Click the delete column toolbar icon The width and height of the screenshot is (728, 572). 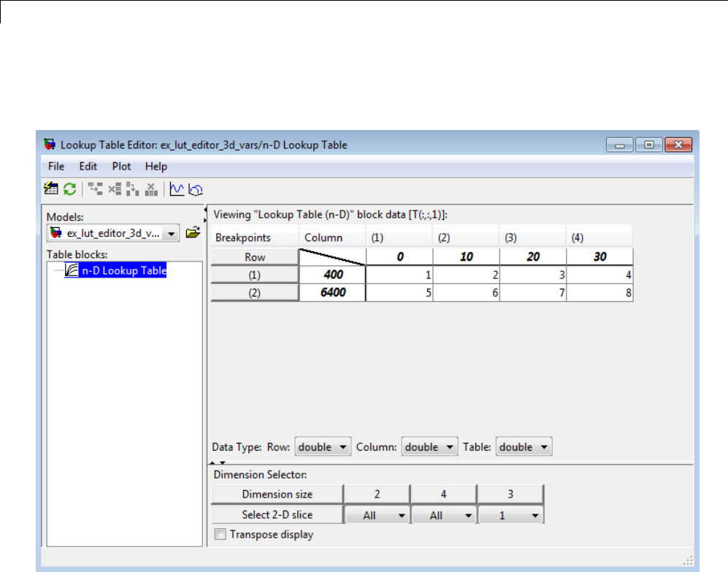tap(151, 189)
